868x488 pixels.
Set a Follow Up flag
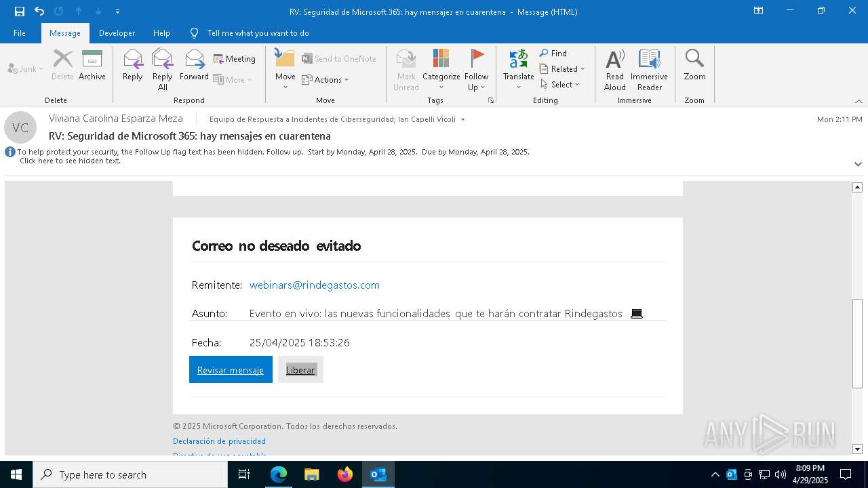477,69
